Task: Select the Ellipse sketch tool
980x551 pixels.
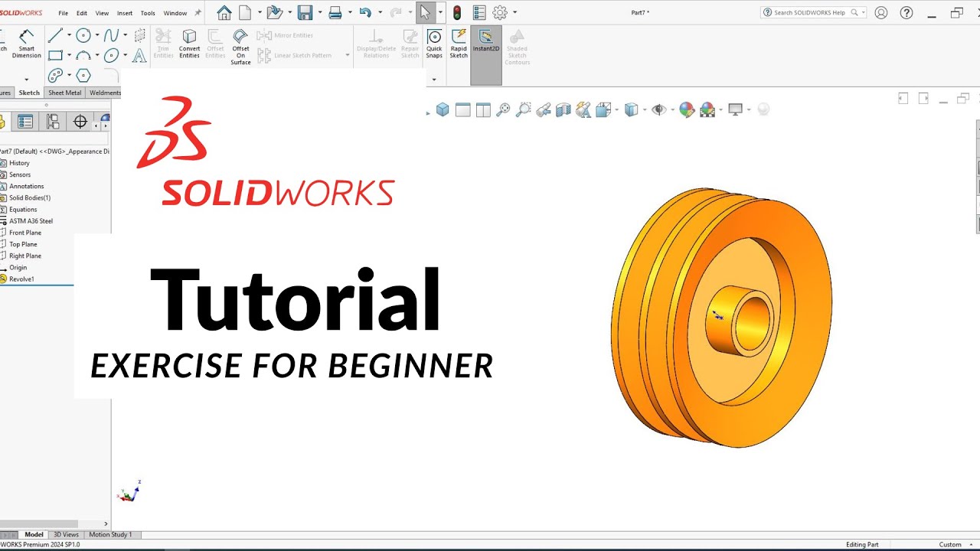Action: (112, 55)
